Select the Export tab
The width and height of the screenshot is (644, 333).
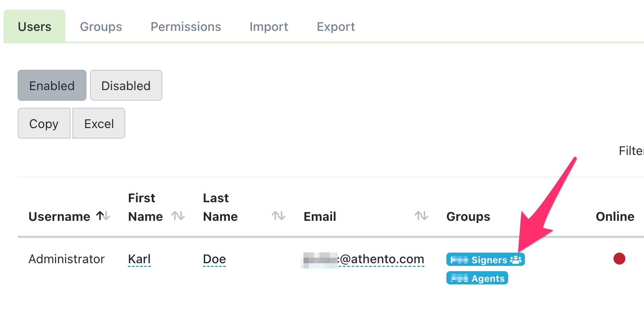(x=336, y=26)
